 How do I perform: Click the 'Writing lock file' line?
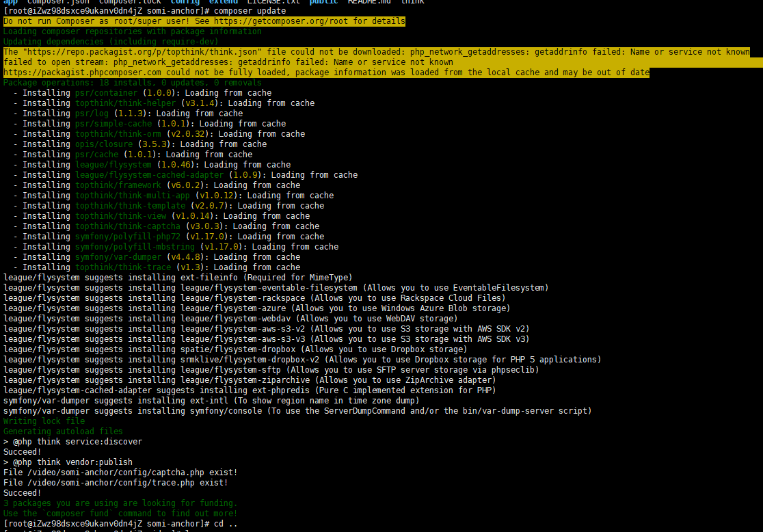click(x=44, y=421)
